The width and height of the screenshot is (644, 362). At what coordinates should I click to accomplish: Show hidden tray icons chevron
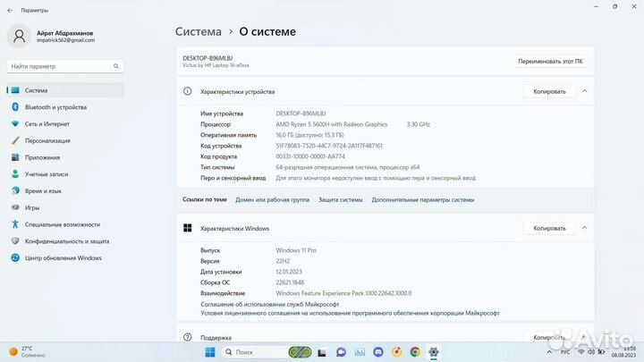(x=549, y=352)
